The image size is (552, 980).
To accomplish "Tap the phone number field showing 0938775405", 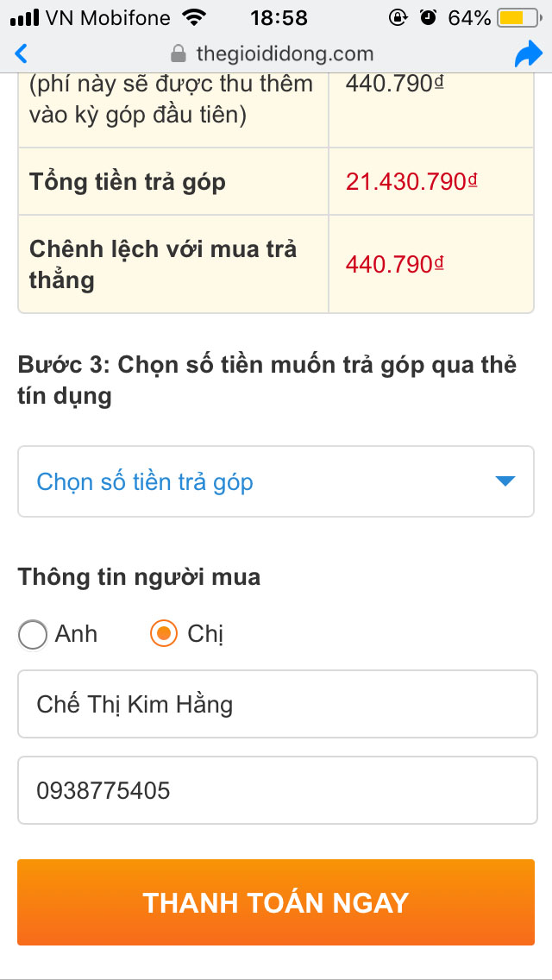I will tap(275, 790).
